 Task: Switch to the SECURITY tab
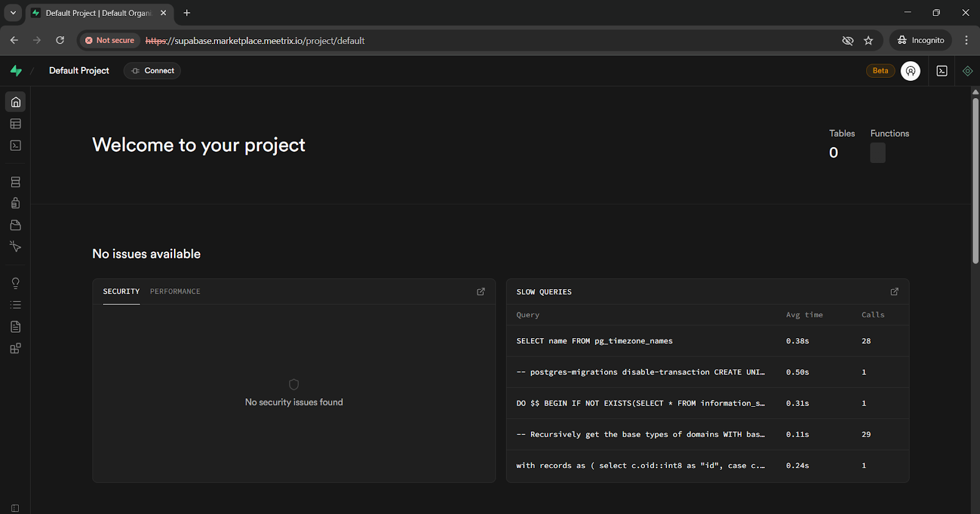121,292
